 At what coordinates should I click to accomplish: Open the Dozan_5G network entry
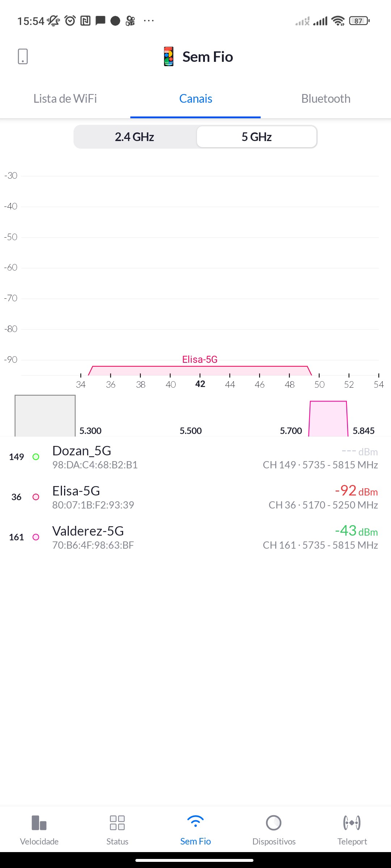(x=195, y=457)
